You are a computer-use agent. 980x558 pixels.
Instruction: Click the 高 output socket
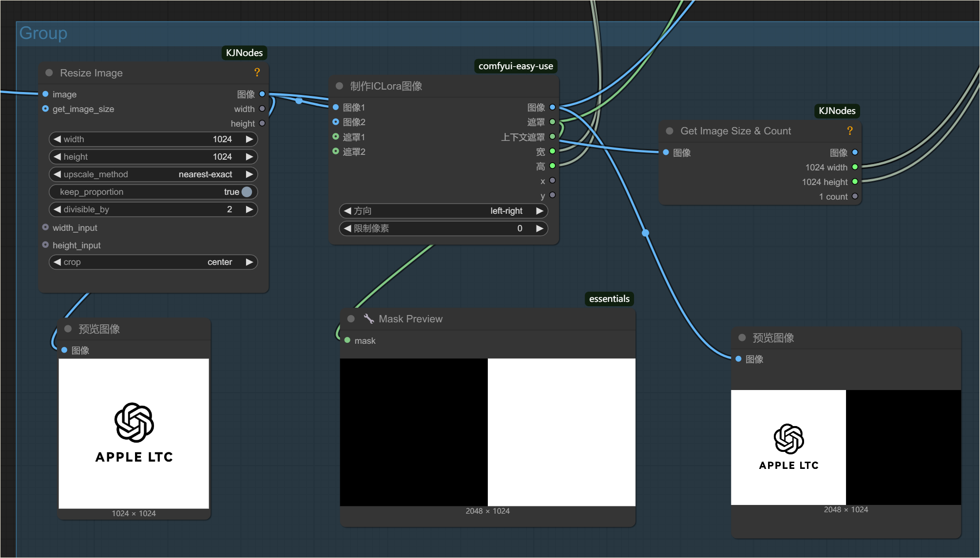(553, 166)
